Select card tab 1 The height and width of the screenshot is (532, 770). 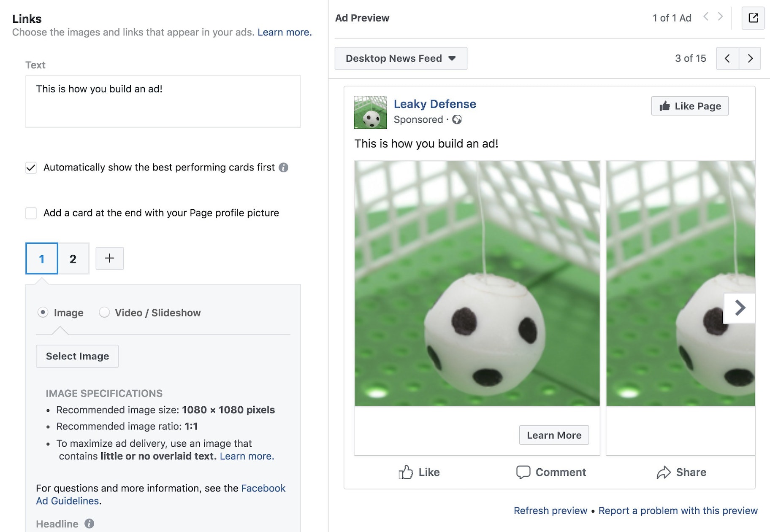click(x=42, y=259)
